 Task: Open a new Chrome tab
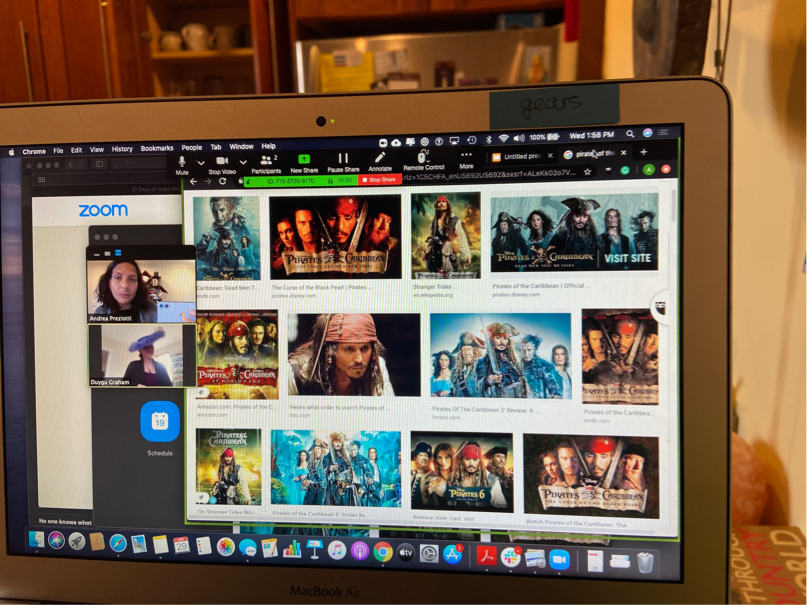coord(643,152)
